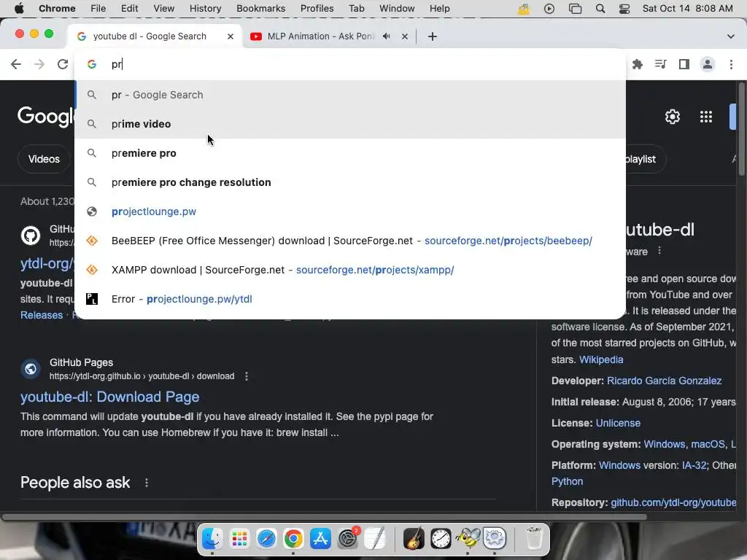Open Google quick settings gear
The height and width of the screenshot is (560, 747).
point(672,117)
